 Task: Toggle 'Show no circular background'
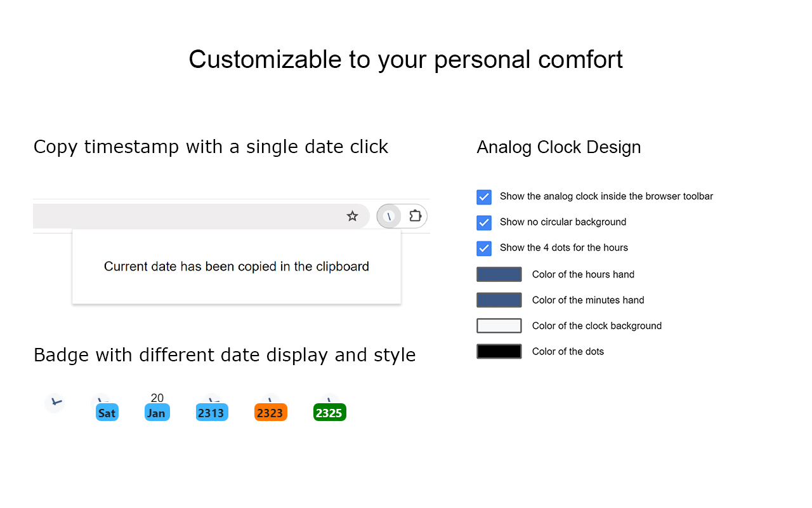[484, 223]
